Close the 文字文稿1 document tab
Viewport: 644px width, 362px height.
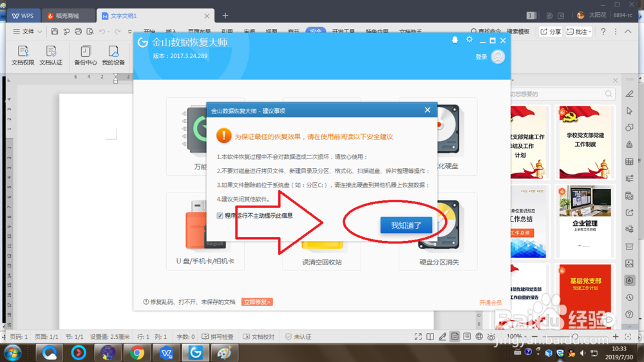tap(207, 16)
